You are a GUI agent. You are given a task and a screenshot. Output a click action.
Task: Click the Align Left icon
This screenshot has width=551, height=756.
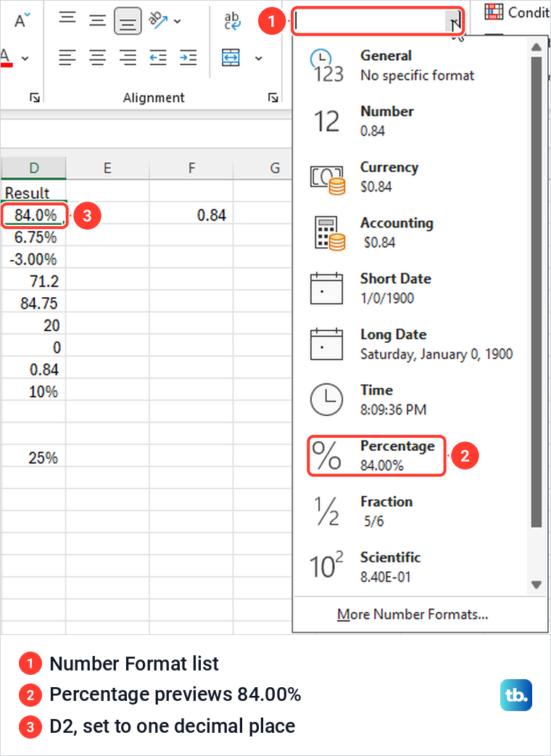67,58
